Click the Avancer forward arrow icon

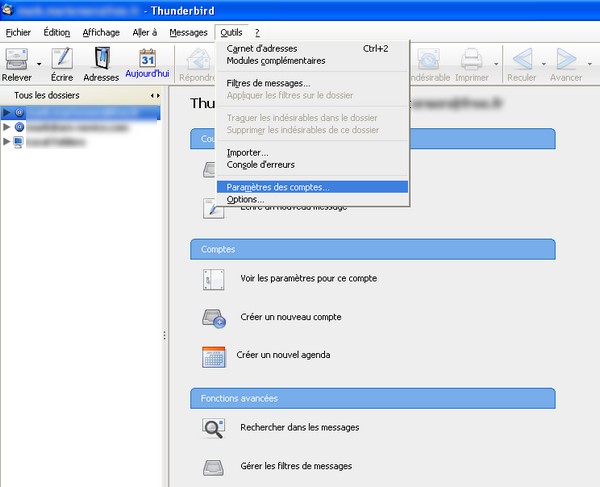[566, 59]
